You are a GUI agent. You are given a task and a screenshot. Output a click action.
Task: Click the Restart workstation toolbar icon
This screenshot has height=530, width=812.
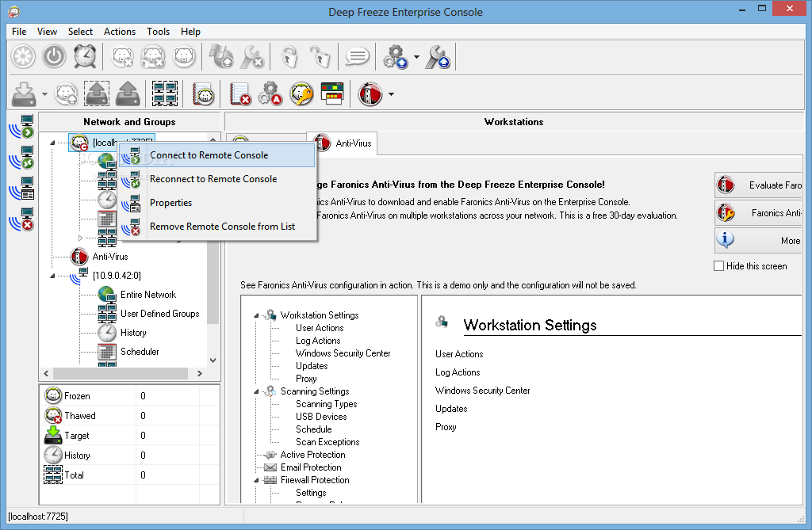(23, 56)
